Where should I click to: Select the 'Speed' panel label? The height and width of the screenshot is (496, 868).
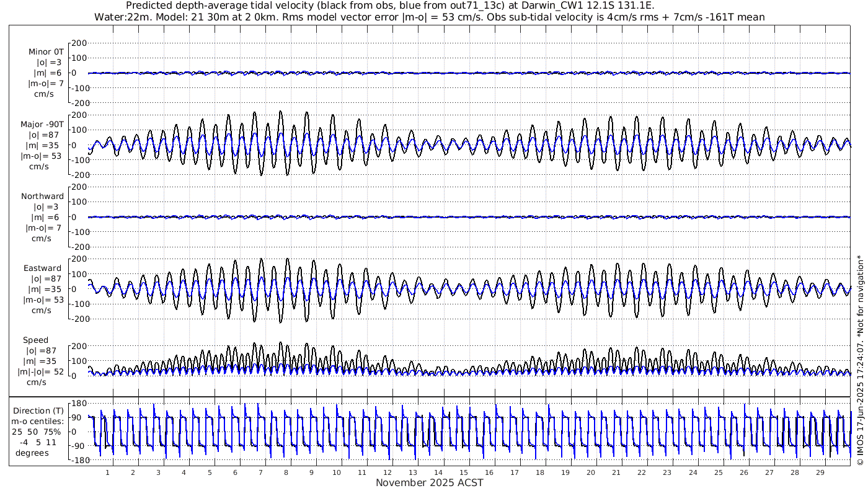(36, 340)
